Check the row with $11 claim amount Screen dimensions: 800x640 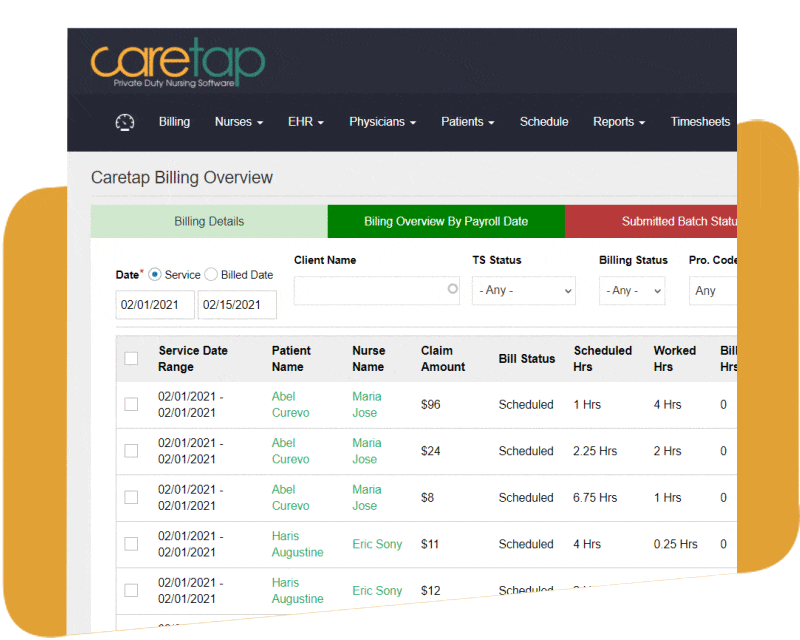[131, 544]
